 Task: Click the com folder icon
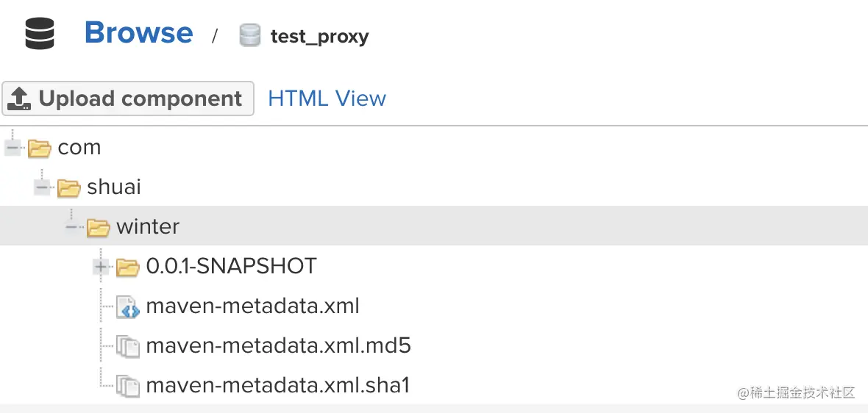coord(40,148)
